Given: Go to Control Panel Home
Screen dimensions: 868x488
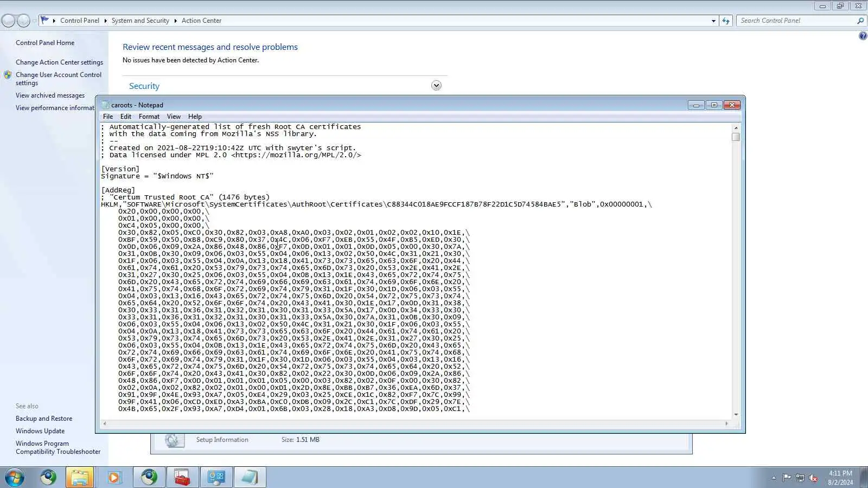Looking at the screenshot, I should pos(45,43).
